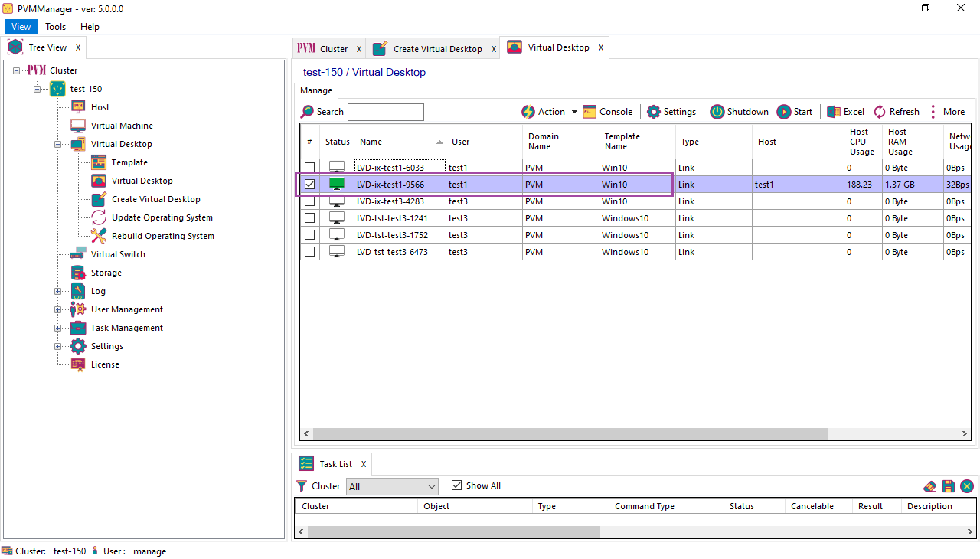
Task: Check the box for LVD-ix-test1-6033
Action: 310,167
